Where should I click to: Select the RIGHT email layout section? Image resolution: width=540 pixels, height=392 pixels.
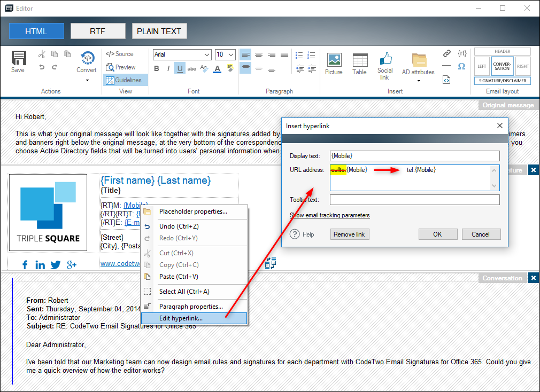pyautogui.click(x=523, y=66)
